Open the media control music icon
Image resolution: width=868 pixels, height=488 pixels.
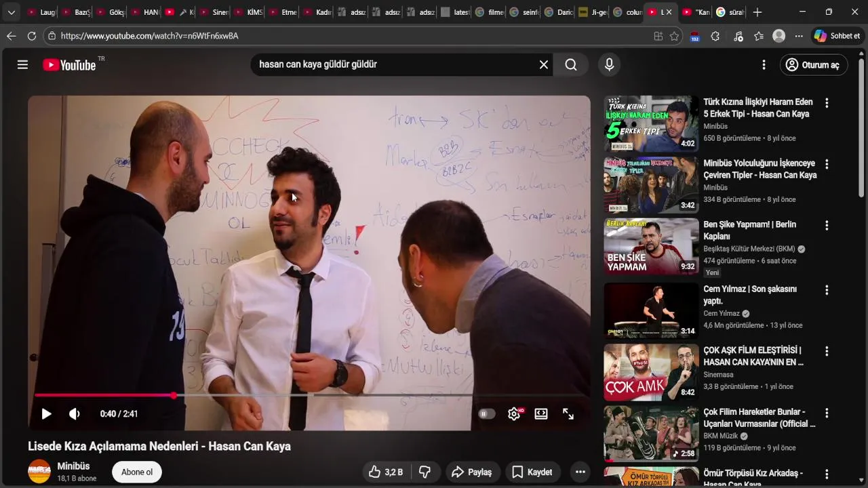pyautogui.click(x=738, y=36)
